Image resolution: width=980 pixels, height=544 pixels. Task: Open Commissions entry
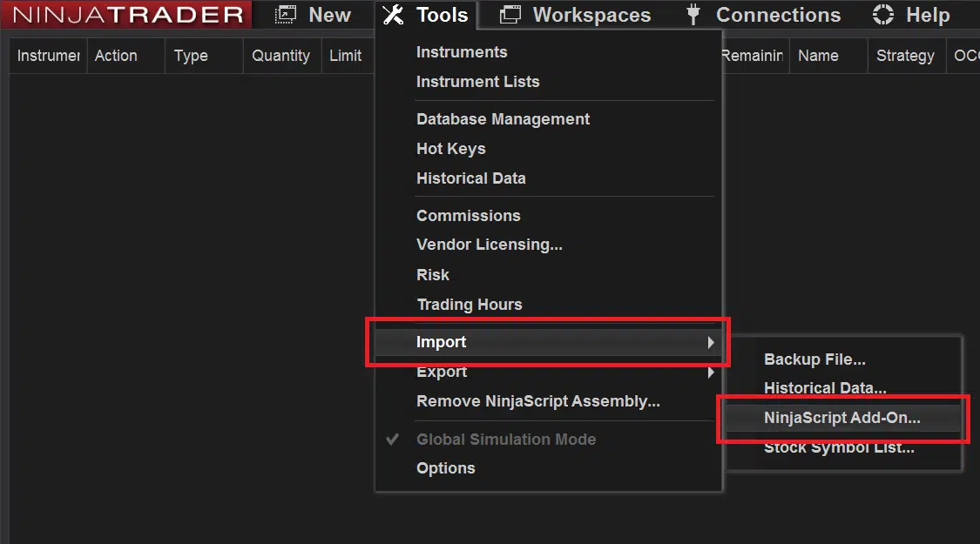coord(468,216)
